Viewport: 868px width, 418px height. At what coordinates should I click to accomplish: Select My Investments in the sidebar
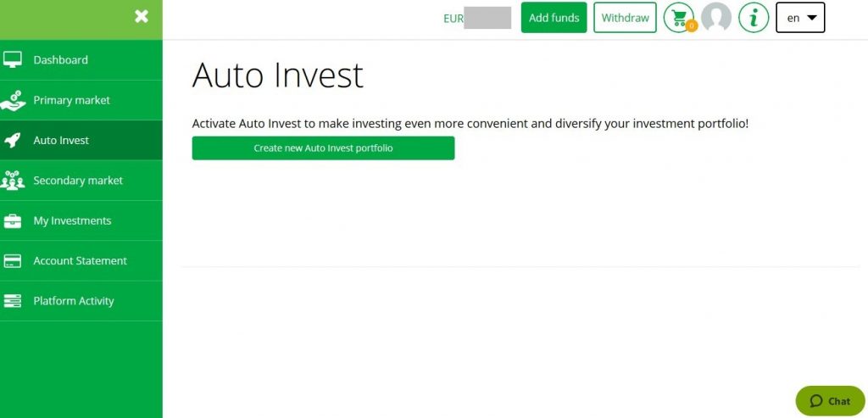pos(72,221)
